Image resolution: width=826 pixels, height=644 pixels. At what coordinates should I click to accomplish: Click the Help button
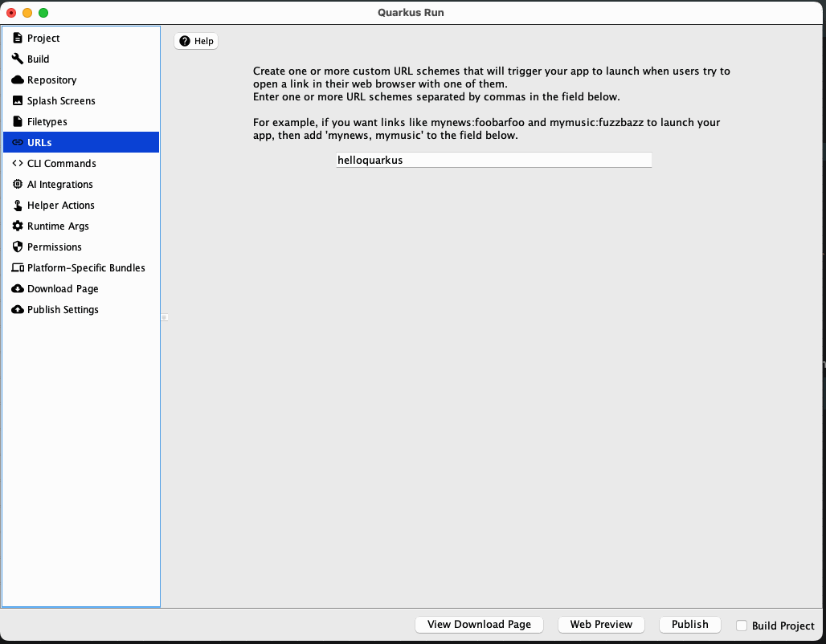click(x=196, y=41)
